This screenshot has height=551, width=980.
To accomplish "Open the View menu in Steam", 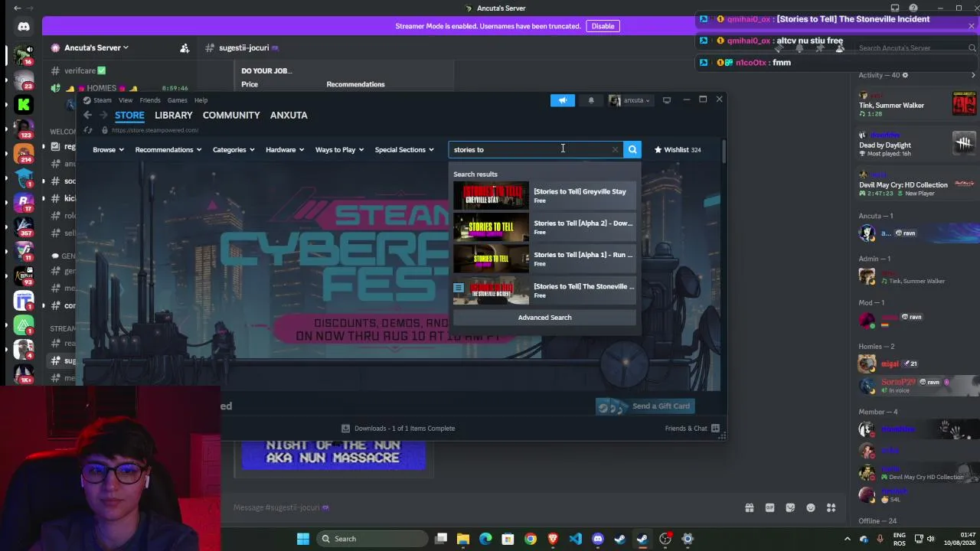I will [126, 100].
